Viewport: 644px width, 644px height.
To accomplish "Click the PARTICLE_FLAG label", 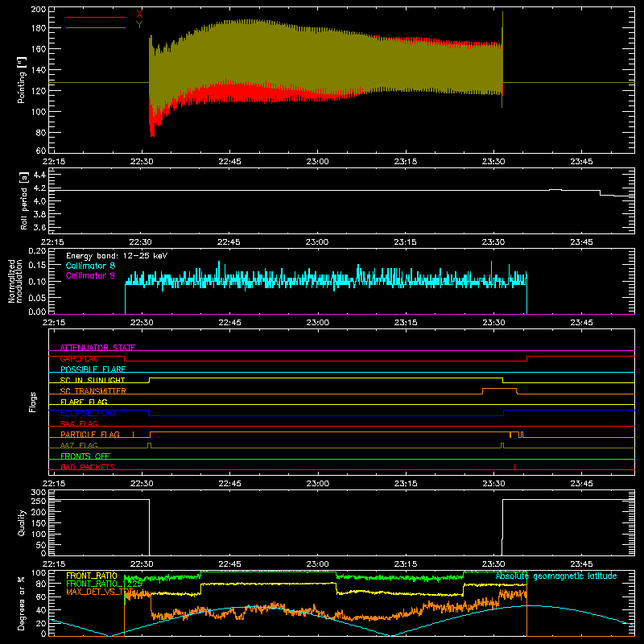I will coord(90,434).
